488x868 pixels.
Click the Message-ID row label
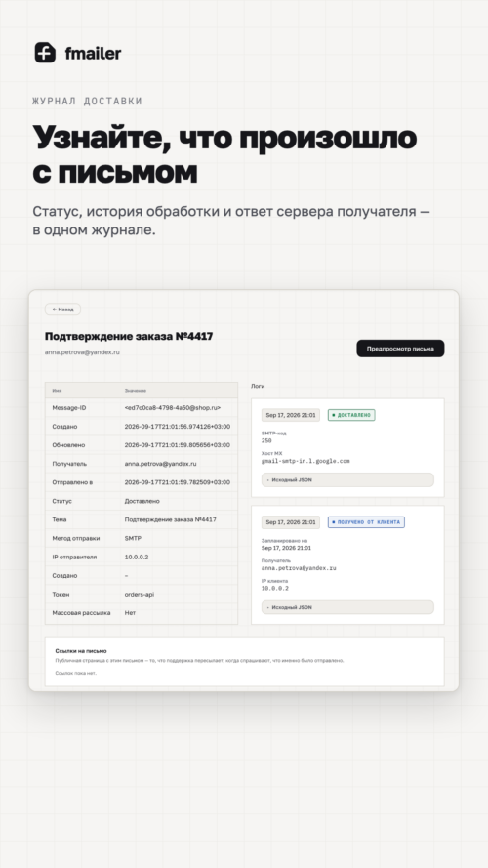[x=69, y=408]
